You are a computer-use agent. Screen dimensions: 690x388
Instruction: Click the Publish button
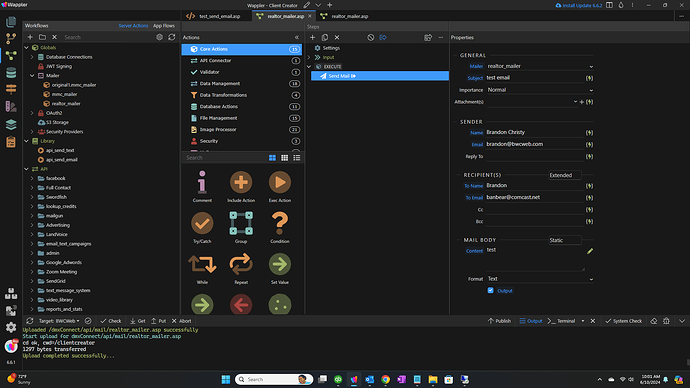tap(499, 321)
